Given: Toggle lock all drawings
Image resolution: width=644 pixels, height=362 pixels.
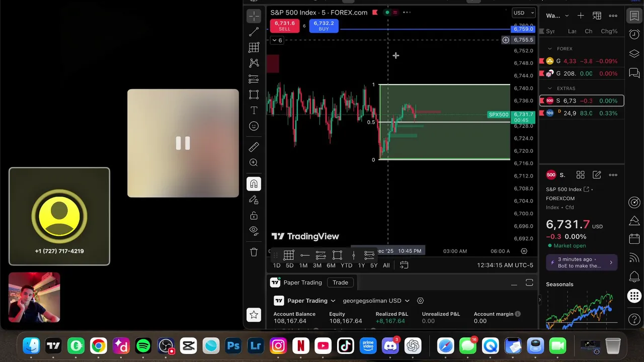Looking at the screenshot, I should 254,215.
